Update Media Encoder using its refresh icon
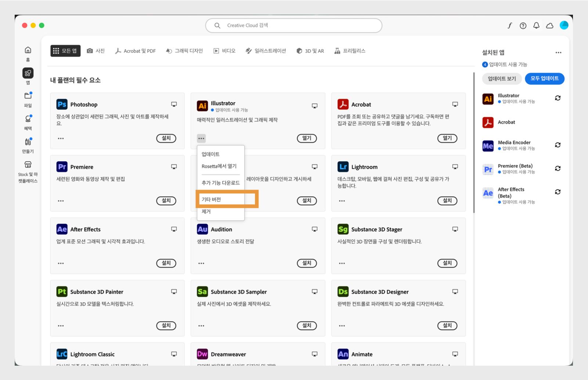This screenshot has width=588, height=380. [x=558, y=145]
